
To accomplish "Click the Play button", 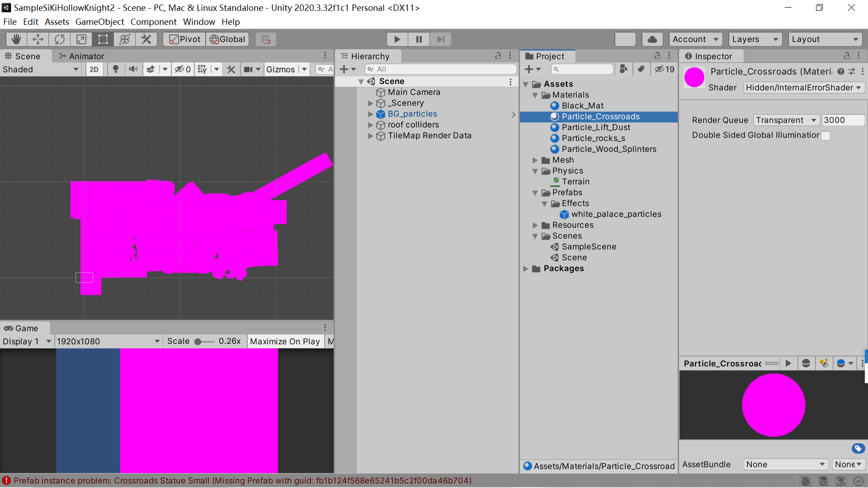I will coord(397,39).
